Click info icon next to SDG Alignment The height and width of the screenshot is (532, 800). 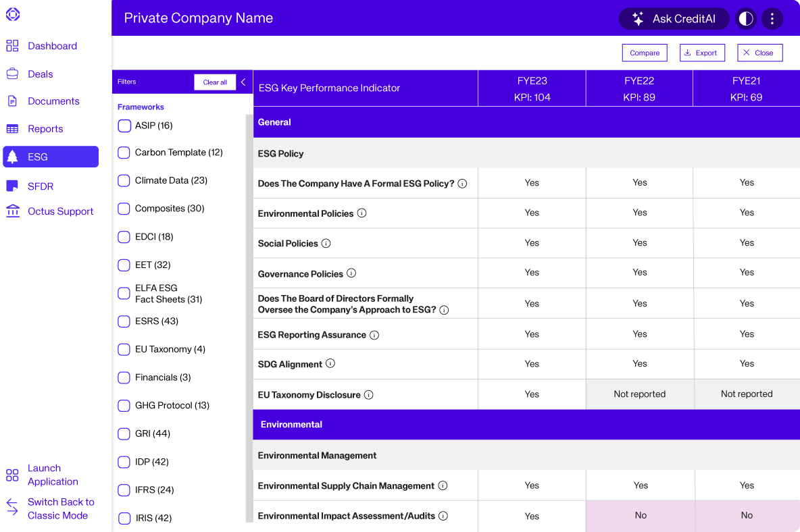(x=330, y=363)
